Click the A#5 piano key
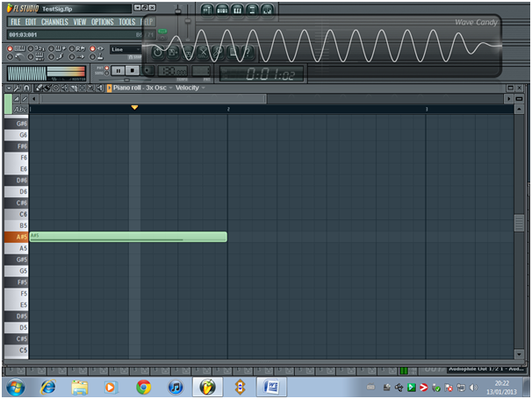This screenshot has width=532, height=399. pos(15,237)
